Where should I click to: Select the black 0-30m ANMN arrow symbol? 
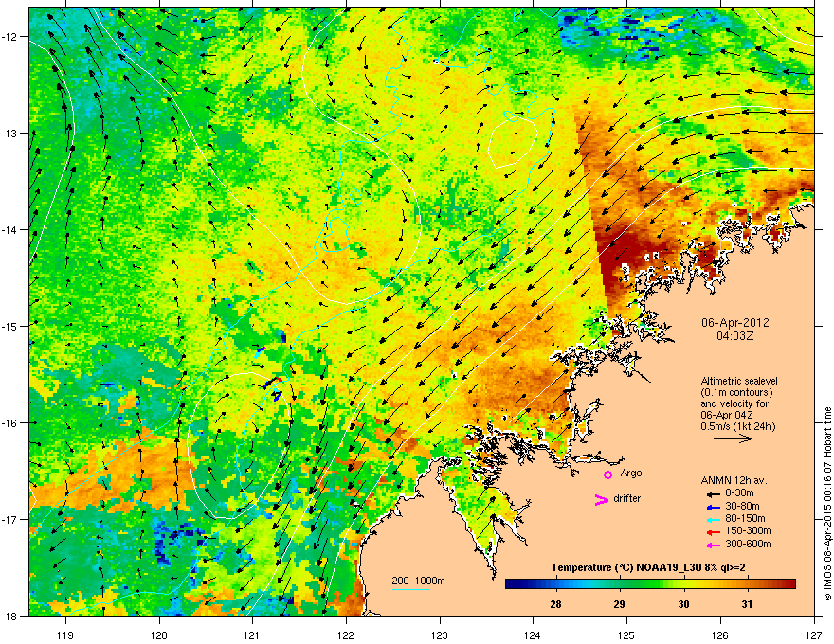713,494
